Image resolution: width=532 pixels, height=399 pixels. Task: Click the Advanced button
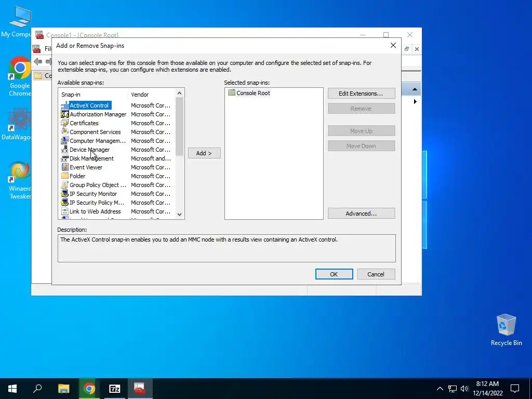point(362,214)
